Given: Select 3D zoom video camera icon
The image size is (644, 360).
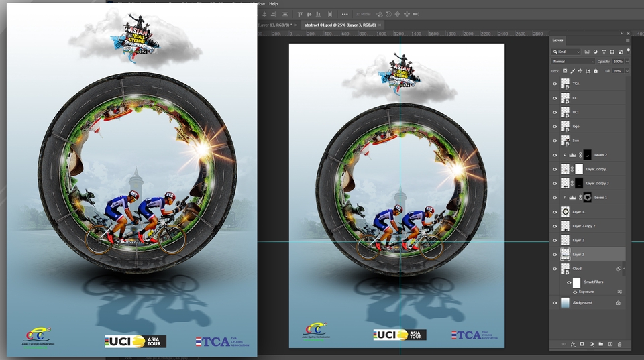Looking at the screenshot, I should (416, 14).
